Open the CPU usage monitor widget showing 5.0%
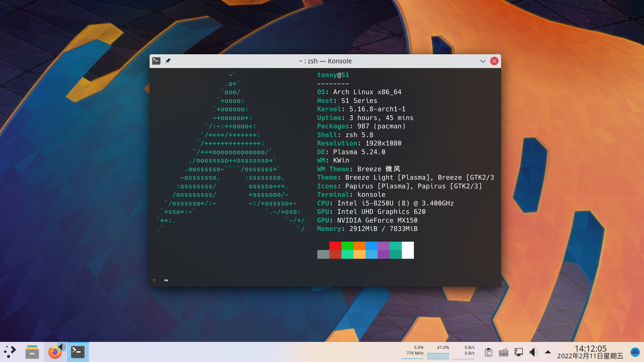The image size is (644, 362). [x=413, y=352]
